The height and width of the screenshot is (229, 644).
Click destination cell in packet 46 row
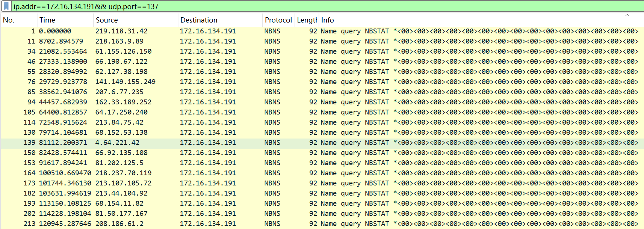[208, 62]
